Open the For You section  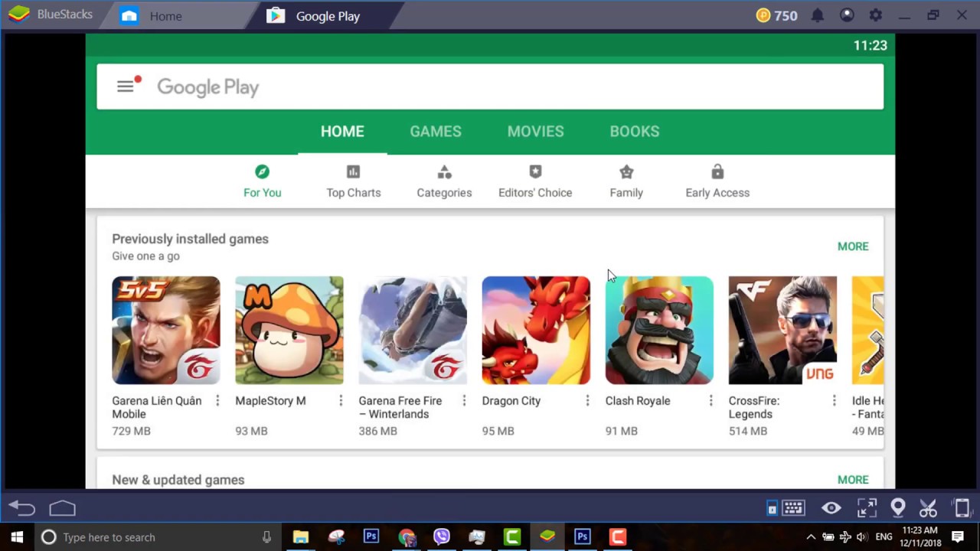point(263,181)
